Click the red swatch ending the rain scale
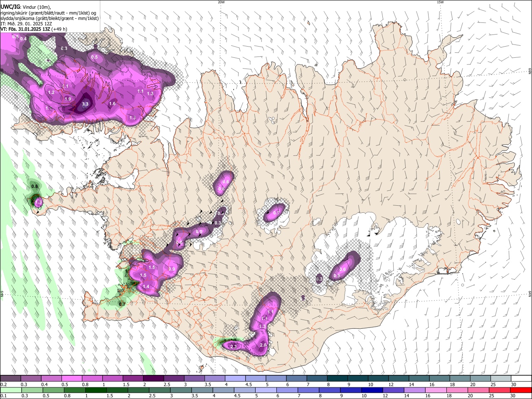The width and height of the screenshot is (532, 399). tap(521, 390)
